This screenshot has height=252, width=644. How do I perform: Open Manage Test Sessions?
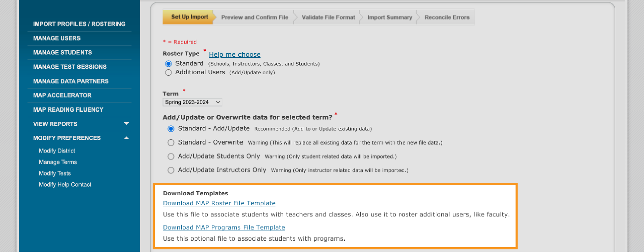click(70, 67)
